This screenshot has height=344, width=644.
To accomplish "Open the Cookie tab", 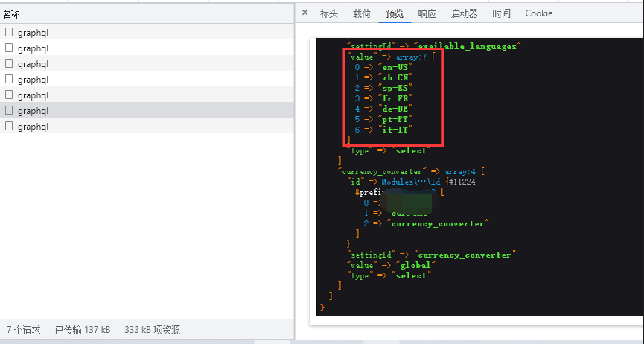I will pos(538,13).
